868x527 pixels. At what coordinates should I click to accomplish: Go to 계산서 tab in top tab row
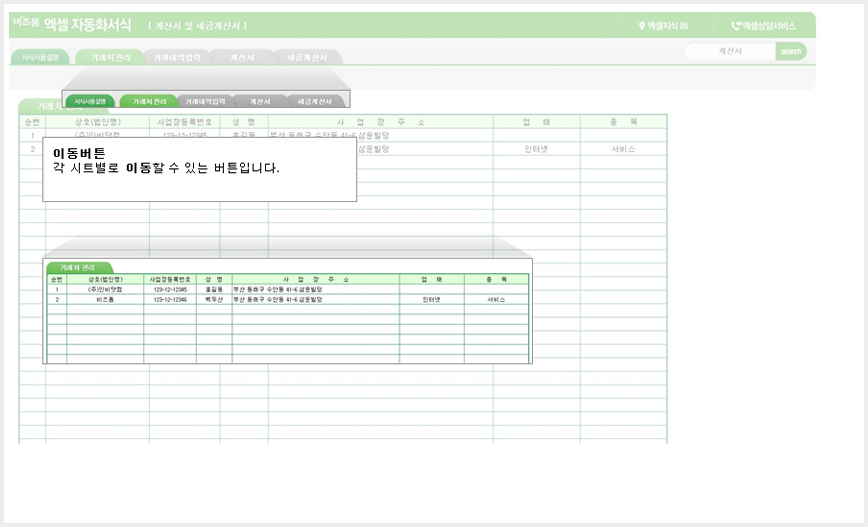pos(242,57)
